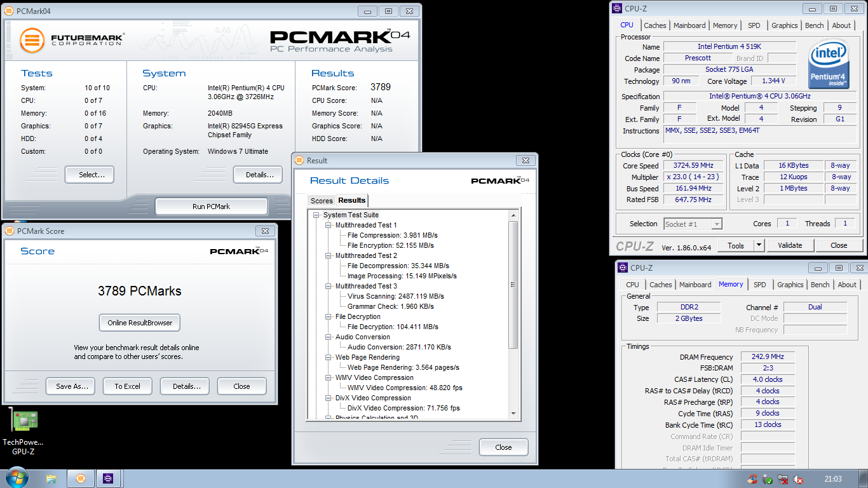Click Close button in upper CPU-Z window
This screenshot has height=488, width=868.
tap(839, 245)
